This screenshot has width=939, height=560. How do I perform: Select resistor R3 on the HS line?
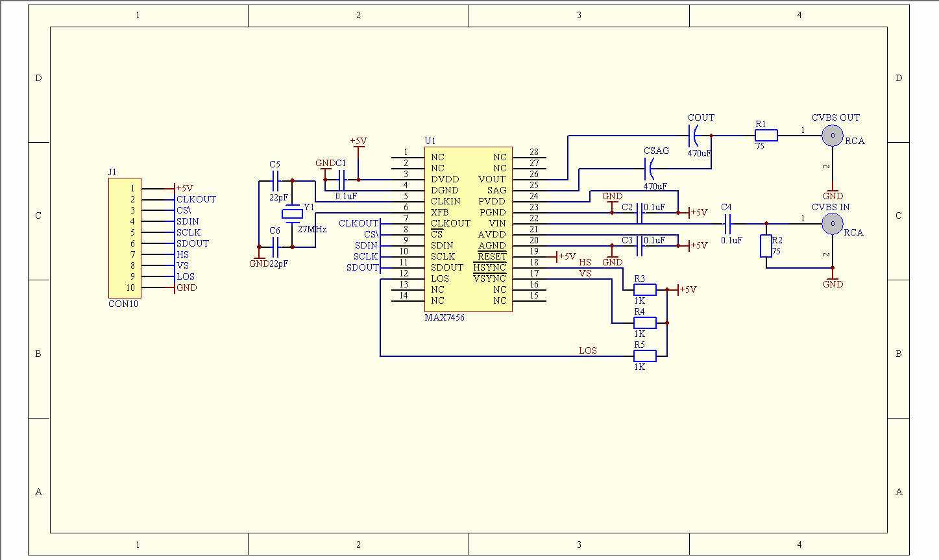point(645,290)
